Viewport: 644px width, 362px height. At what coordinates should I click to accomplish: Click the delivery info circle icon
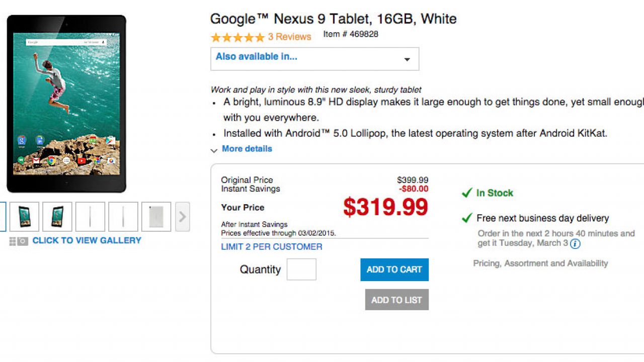point(575,244)
